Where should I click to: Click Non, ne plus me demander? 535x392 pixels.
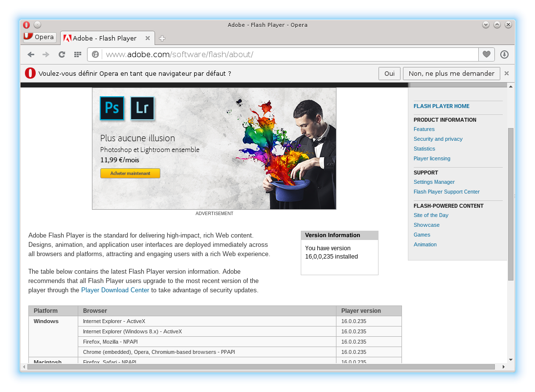coord(451,73)
